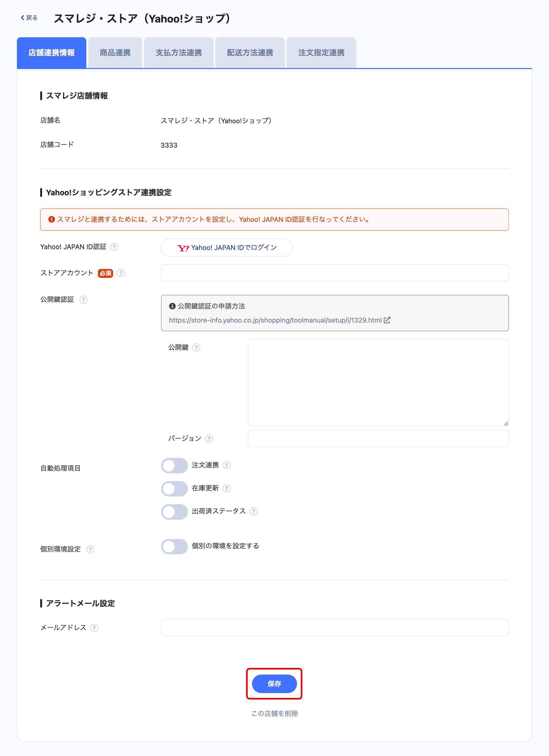Open the 配送方法連携 tab
This screenshot has width=549, height=756.
250,53
